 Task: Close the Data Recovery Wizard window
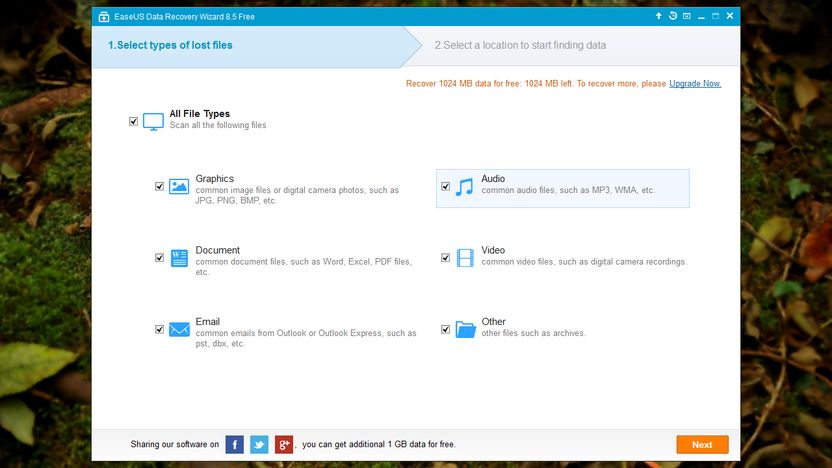click(730, 16)
